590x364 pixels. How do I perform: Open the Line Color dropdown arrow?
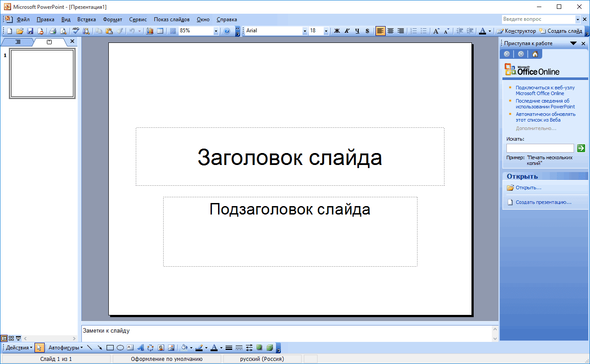coord(206,348)
